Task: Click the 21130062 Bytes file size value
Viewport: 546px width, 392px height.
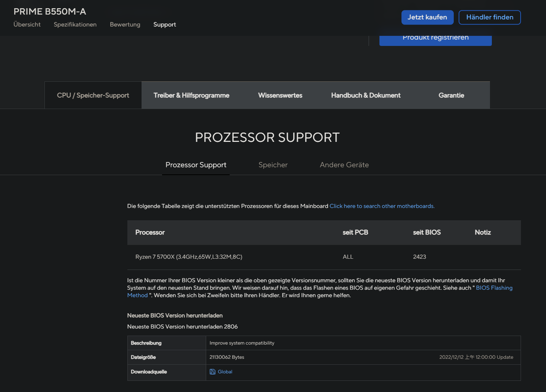Action: tap(227, 357)
